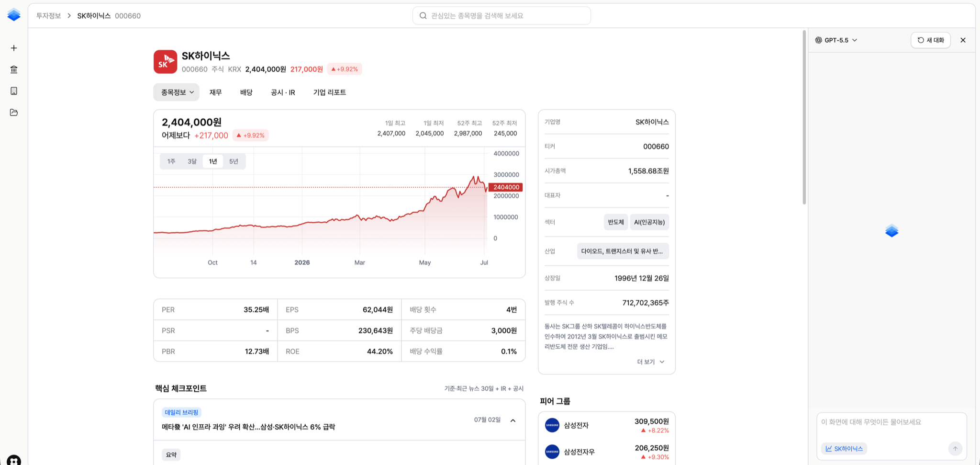Open the avatar icon at bottom left
980x465 pixels.
[14, 460]
